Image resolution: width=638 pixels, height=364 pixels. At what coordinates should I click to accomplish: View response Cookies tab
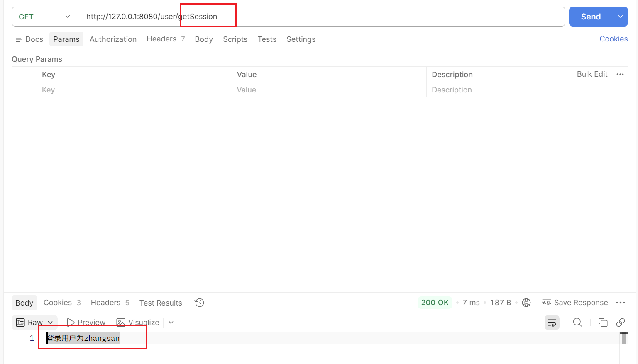[x=62, y=303]
